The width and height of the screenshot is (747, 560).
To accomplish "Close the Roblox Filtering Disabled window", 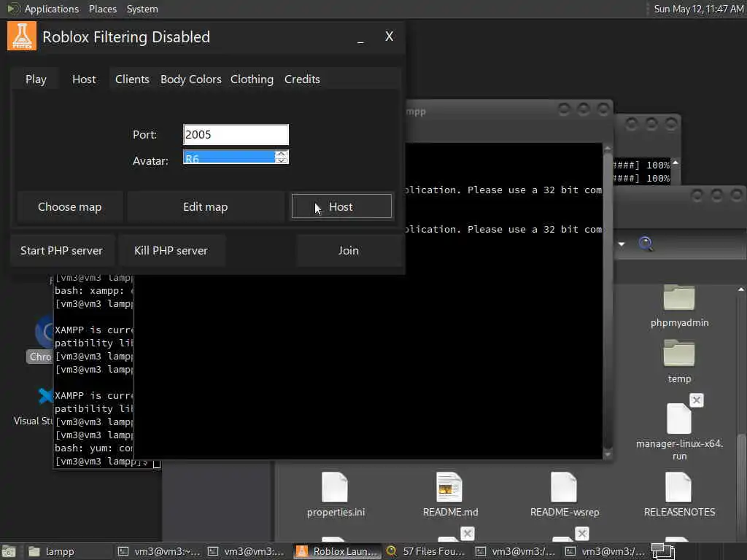I will pos(390,36).
